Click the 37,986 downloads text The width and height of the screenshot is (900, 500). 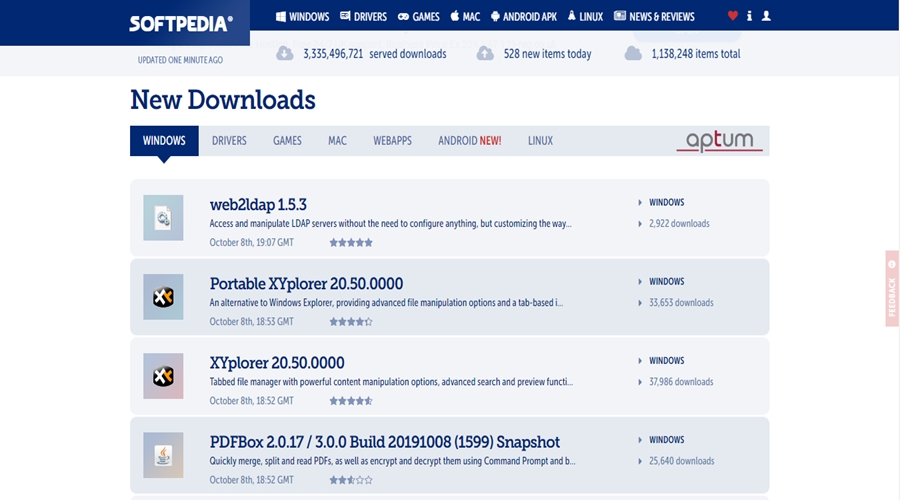(681, 382)
